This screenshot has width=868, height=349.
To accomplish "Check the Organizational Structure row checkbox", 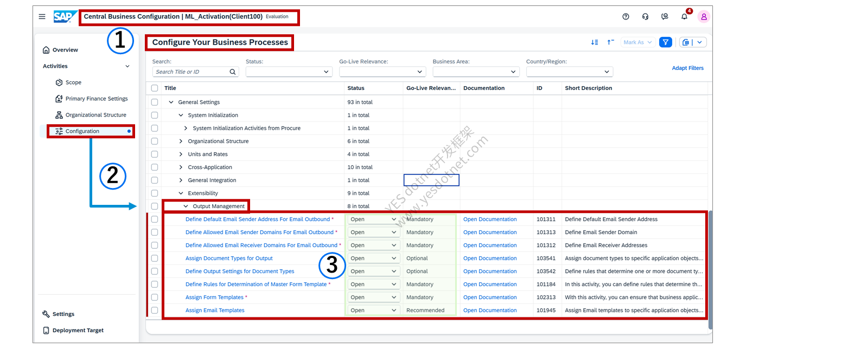I will tap(155, 141).
